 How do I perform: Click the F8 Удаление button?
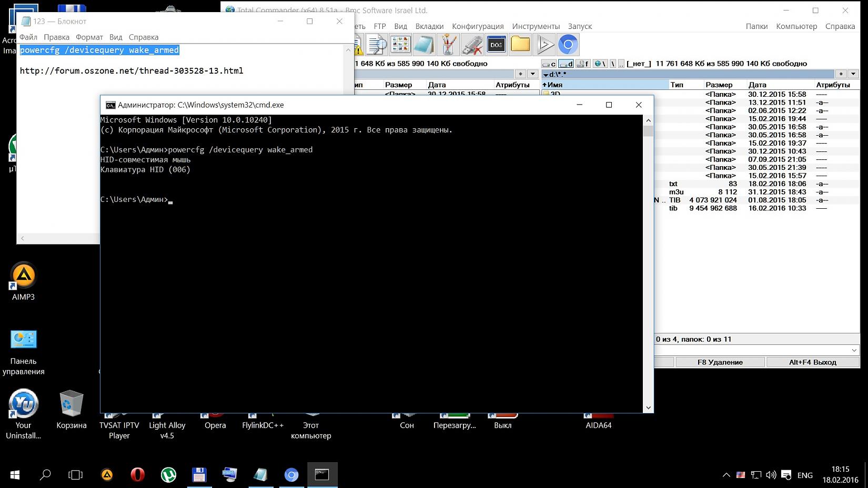click(720, 362)
